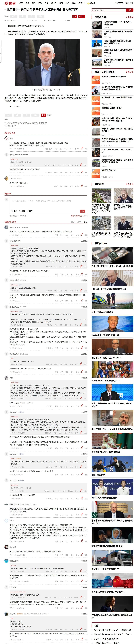Click 登录/注册 in the header
This screenshot has height=644, width=138.
(x=129, y=3)
